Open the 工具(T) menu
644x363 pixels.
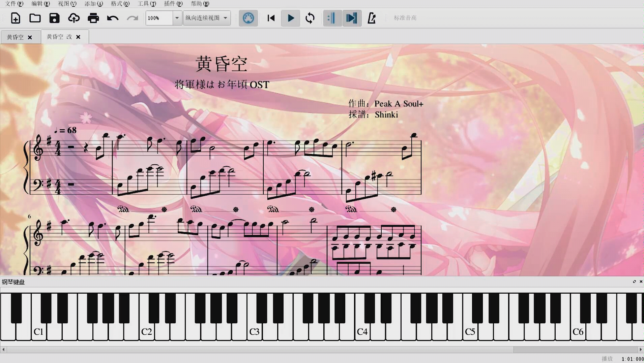147,4
